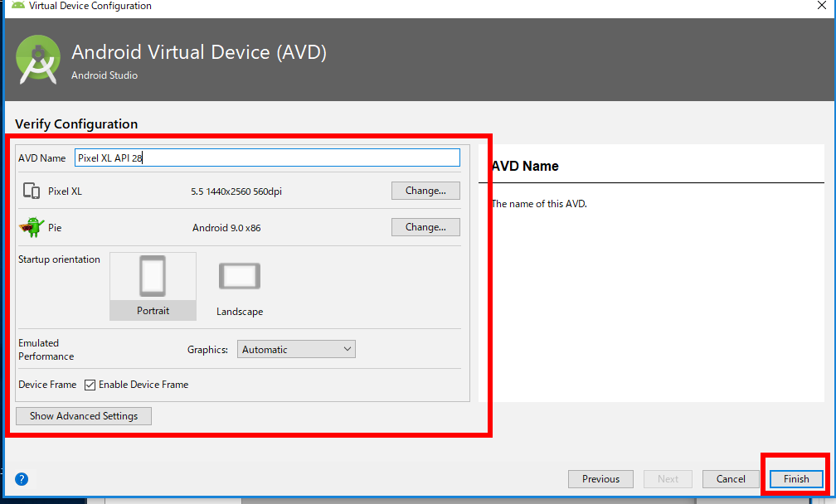
Task: Click the Verify Configuration heading
Action: [76, 124]
